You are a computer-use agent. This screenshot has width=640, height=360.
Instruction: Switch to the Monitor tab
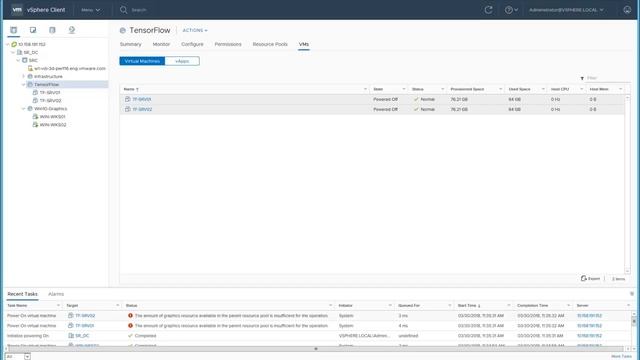(161, 44)
